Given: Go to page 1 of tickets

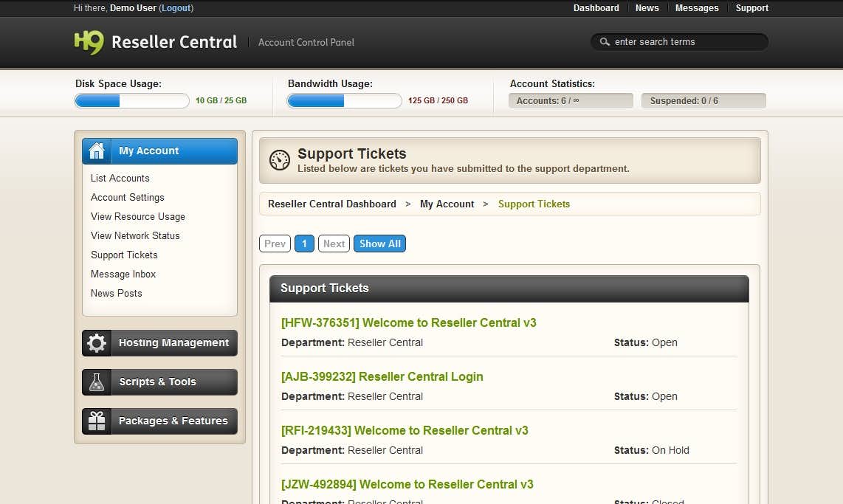Looking at the screenshot, I should pos(304,244).
